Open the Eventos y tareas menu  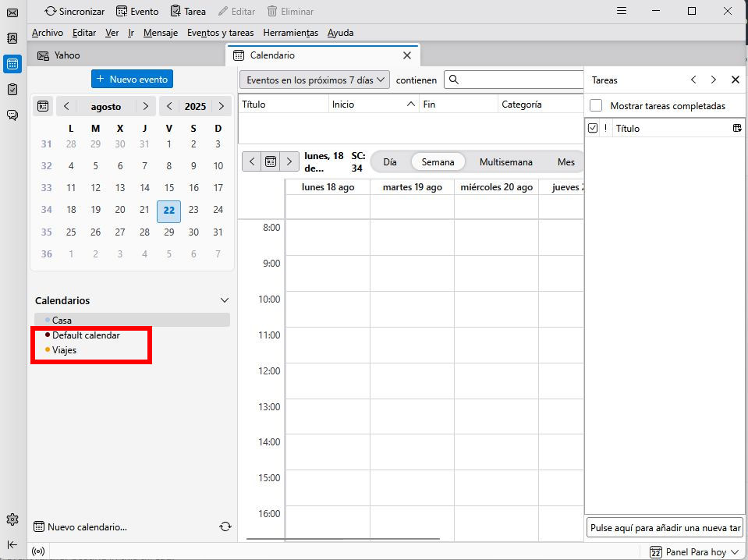(220, 33)
